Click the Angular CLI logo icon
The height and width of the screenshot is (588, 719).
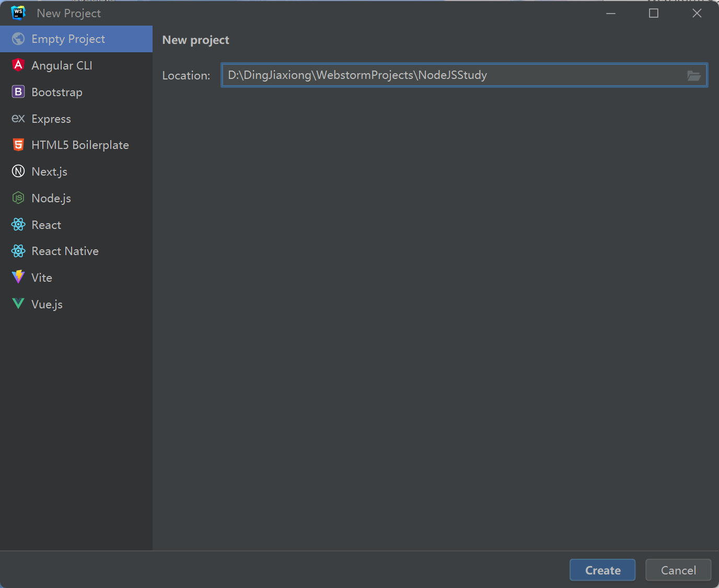tap(18, 65)
